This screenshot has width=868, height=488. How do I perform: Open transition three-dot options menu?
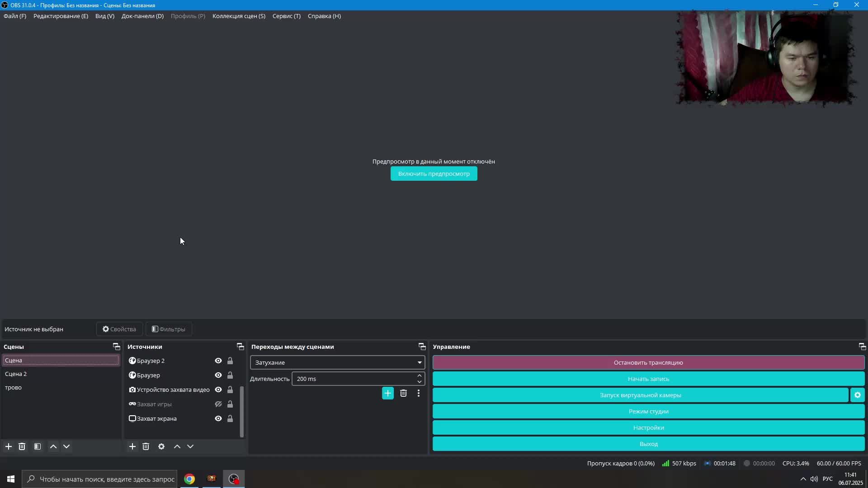[419, 393]
